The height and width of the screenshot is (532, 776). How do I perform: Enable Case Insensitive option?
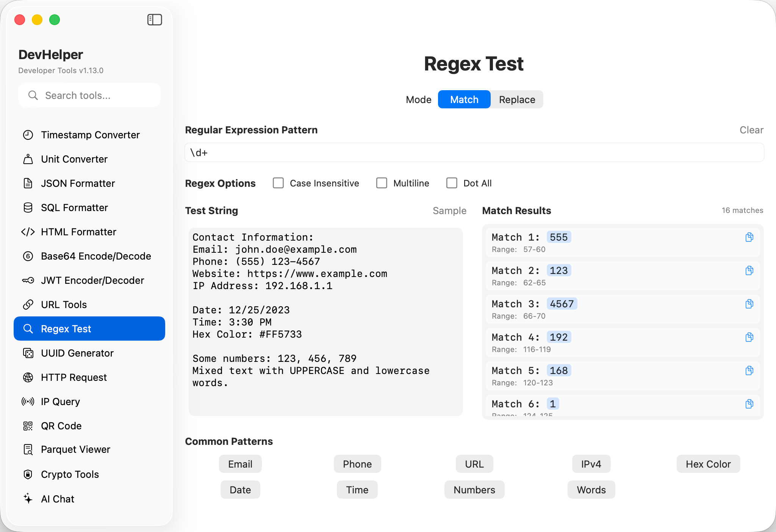click(x=278, y=183)
